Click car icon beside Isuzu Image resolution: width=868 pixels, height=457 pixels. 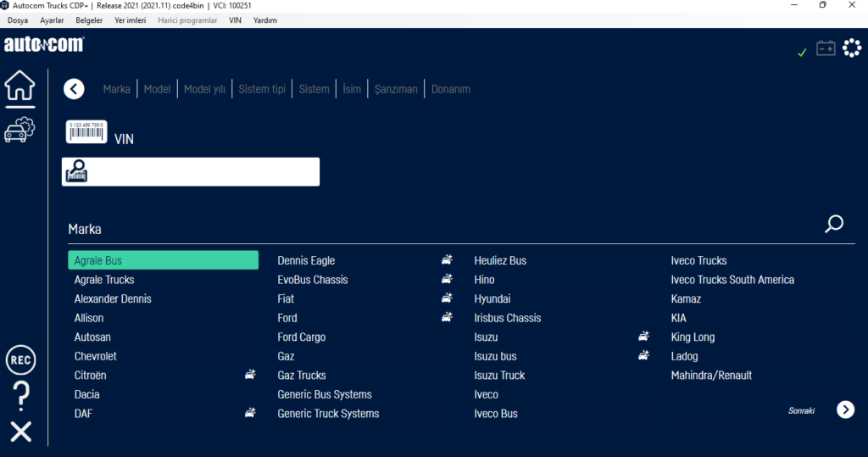[x=643, y=337]
